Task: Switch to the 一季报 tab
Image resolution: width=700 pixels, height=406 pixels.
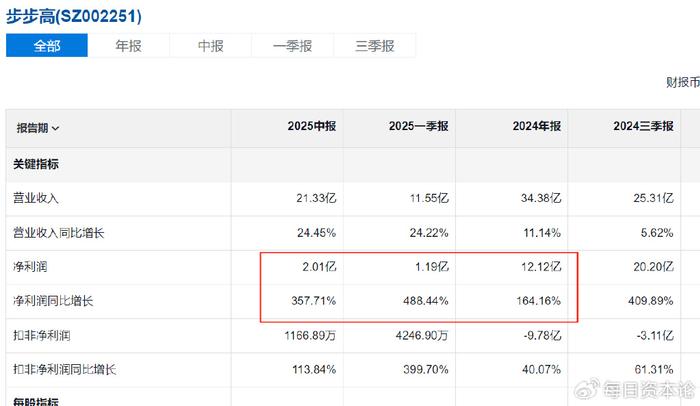Action: click(292, 46)
